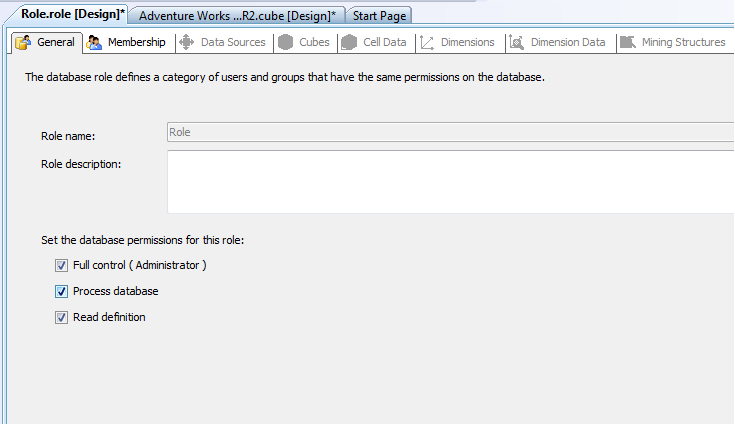Click the Role name input field
Image resolution: width=735 pixels, height=425 pixels.
(x=451, y=132)
